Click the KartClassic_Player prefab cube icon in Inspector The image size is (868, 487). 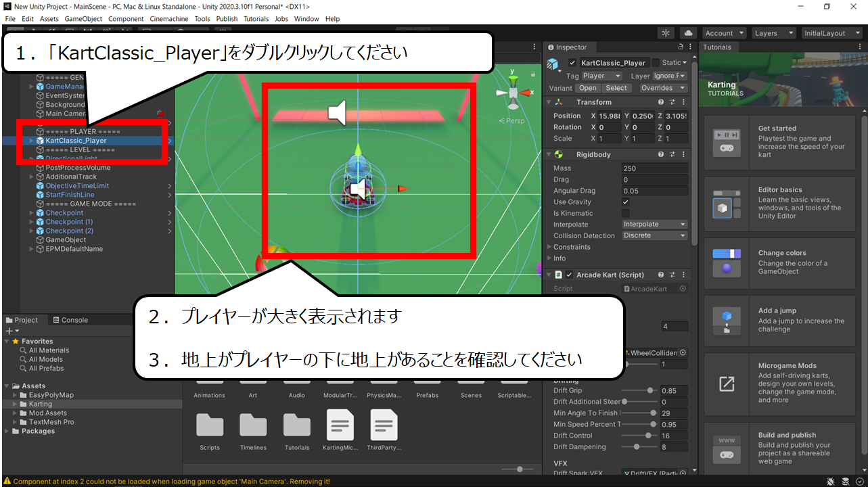click(x=553, y=64)
